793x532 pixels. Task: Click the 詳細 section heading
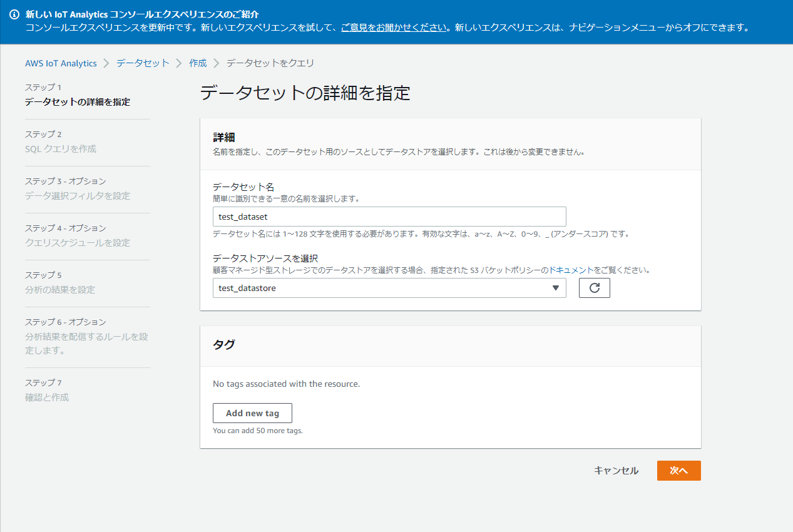point(223,138)
